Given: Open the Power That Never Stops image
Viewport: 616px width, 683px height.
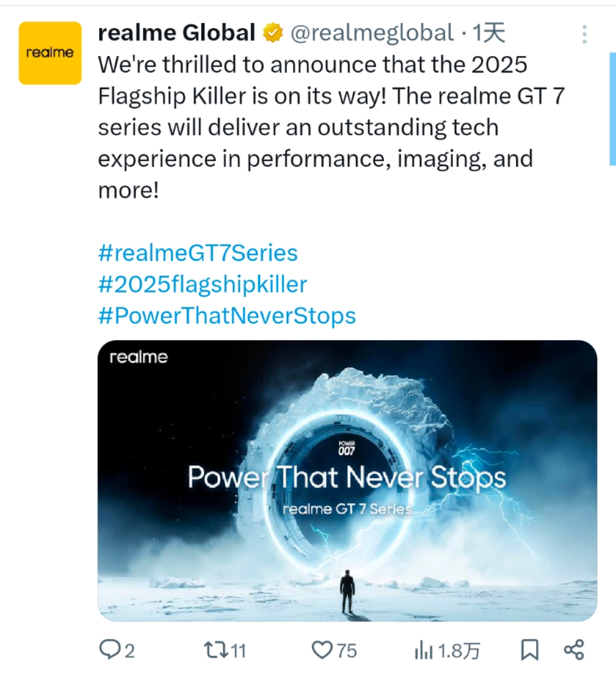Looking at the screenshot, I should 347,480.
